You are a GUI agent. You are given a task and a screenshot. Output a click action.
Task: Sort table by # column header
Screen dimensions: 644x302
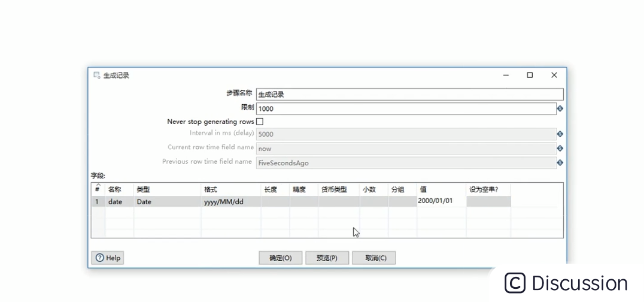[x=98, y=189]
